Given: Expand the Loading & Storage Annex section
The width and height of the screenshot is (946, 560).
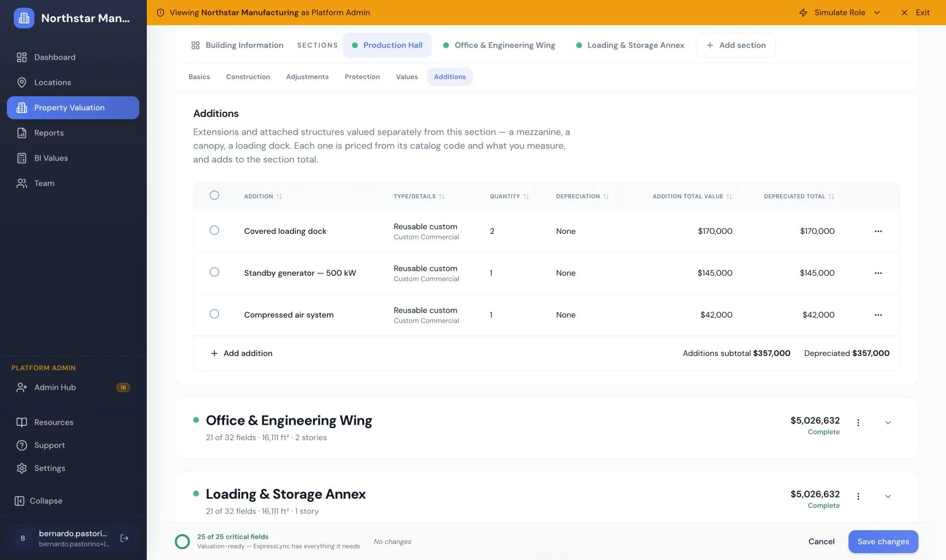Looking at the screenshot, I should click(x=888, y=496).
